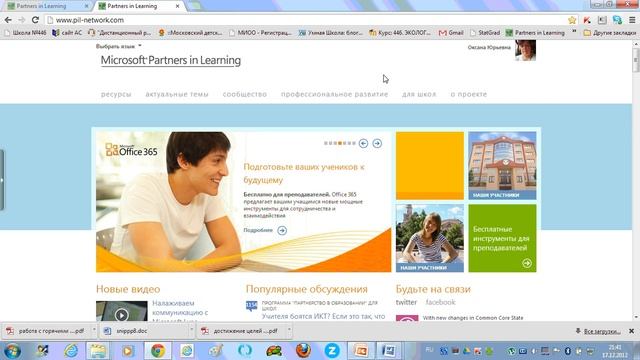Open the о проекте menu

469,94
